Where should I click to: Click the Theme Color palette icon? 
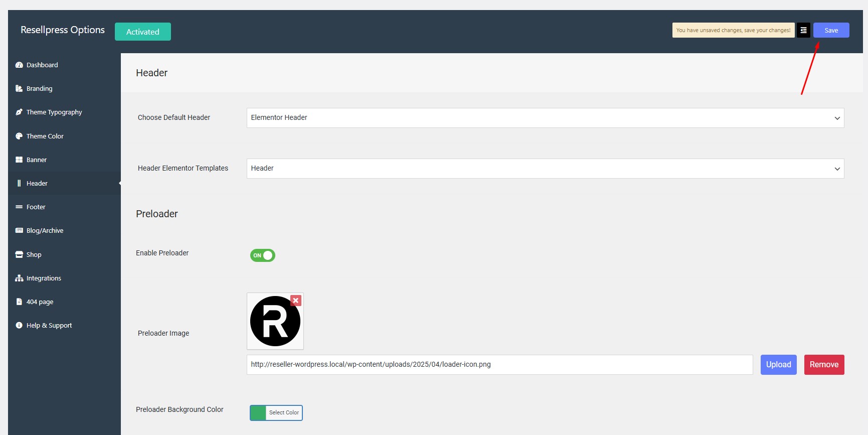(19, 136)
